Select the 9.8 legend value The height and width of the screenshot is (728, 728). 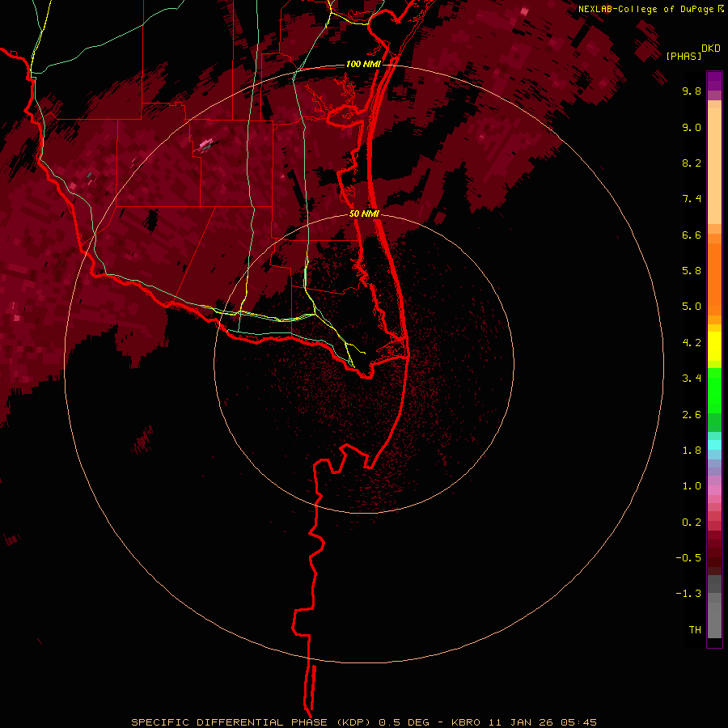point(692,91)
